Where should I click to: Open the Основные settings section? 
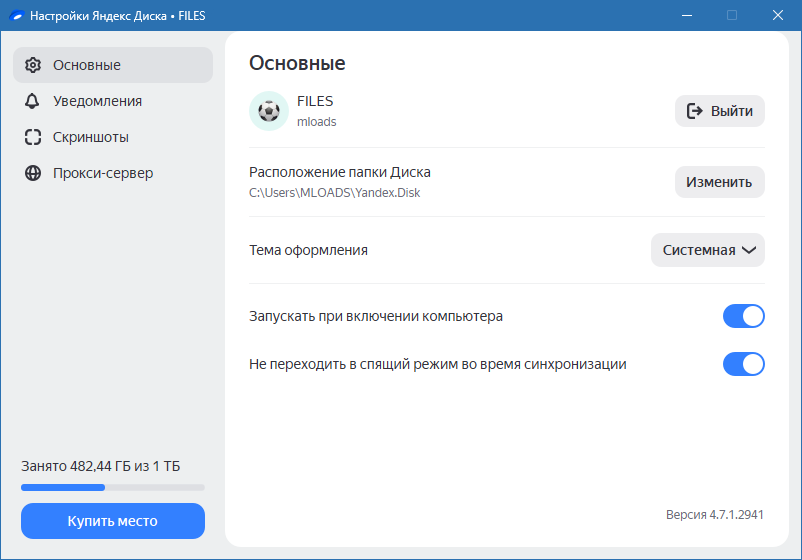click(113, 65)
